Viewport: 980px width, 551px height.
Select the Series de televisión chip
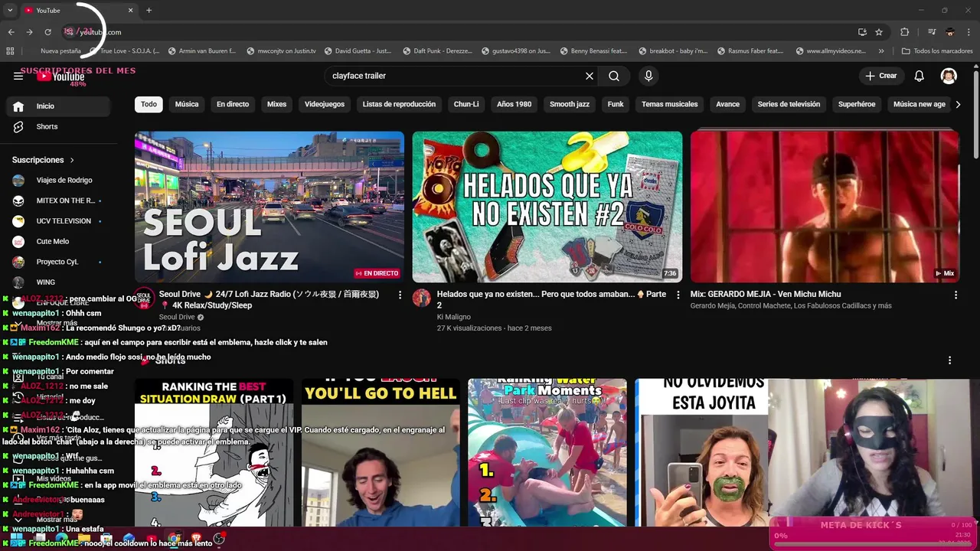(x=789, y=104)
